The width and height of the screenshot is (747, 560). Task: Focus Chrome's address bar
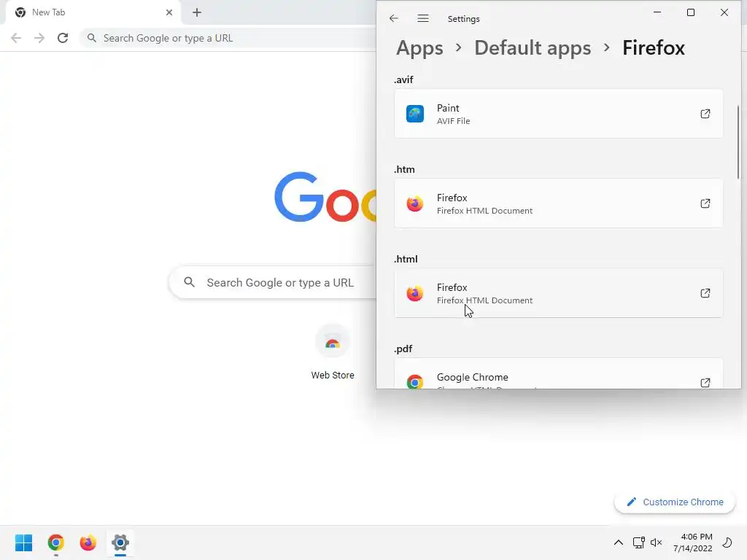228,38
